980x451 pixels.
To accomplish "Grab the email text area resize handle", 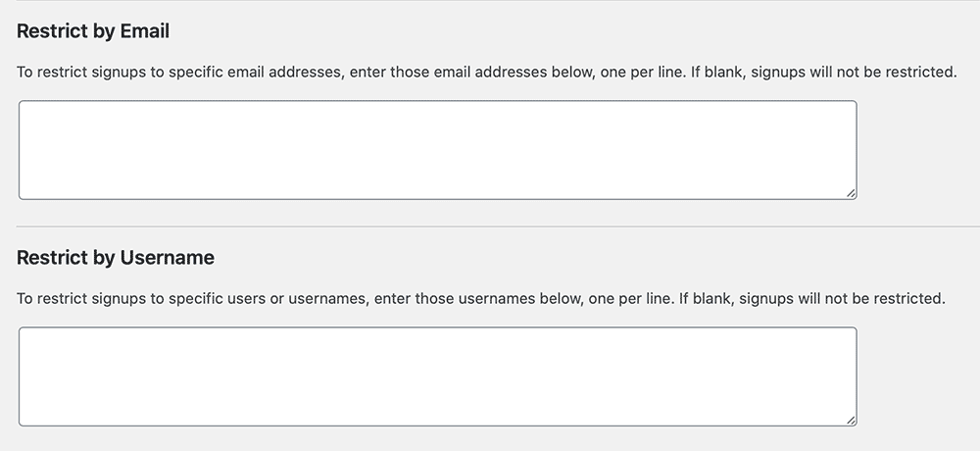I will pos(851,193).
